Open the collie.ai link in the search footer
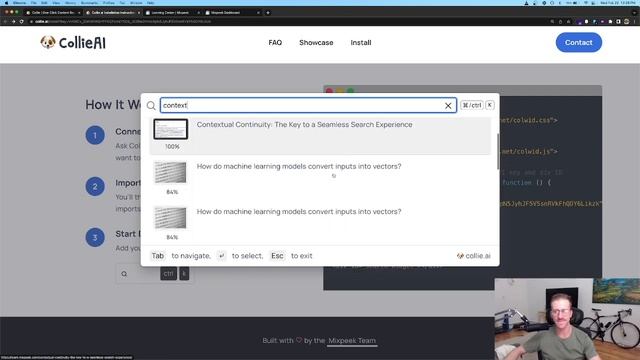 tap(473, 256)
